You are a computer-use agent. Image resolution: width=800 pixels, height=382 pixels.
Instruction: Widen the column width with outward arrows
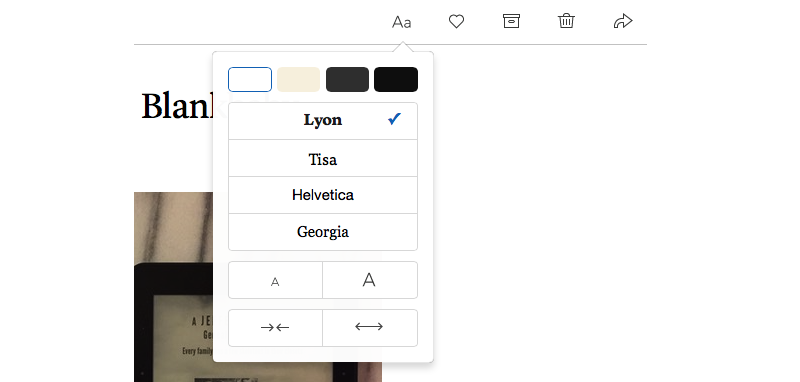(x=370, y=328)
